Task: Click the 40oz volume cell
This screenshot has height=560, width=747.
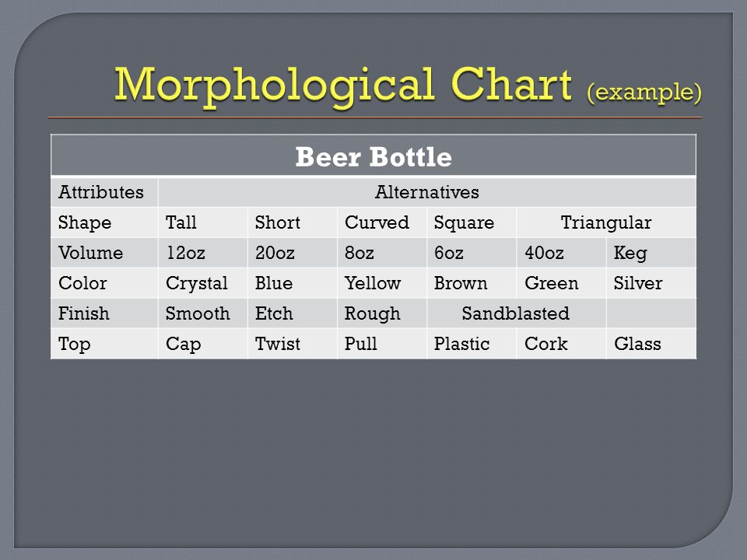Action: 561,252
